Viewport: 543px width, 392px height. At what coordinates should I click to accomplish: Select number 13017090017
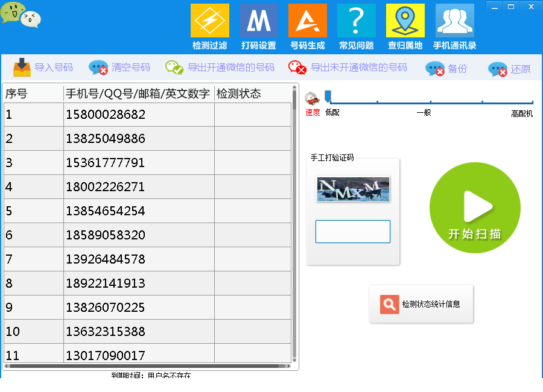click(x=106, y=356)
